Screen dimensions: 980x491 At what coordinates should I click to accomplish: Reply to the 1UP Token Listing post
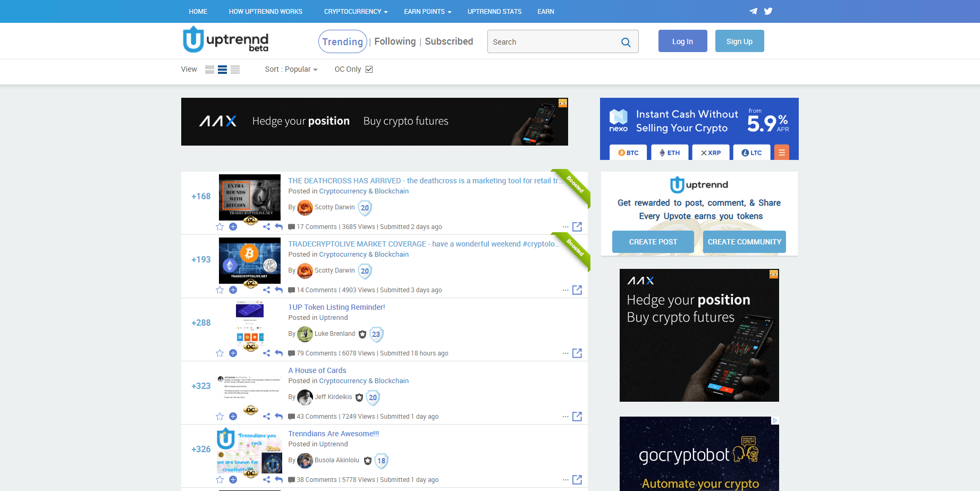click(x=278, y=353)
